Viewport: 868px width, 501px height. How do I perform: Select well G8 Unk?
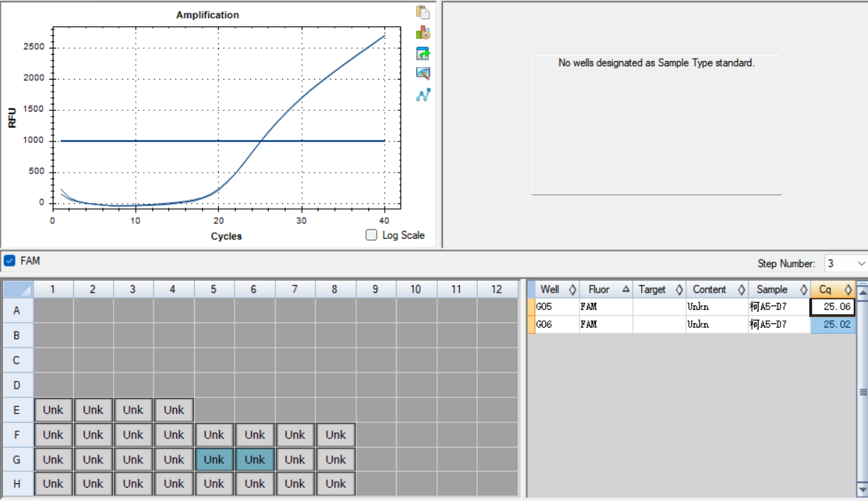[x=336, y=460]
